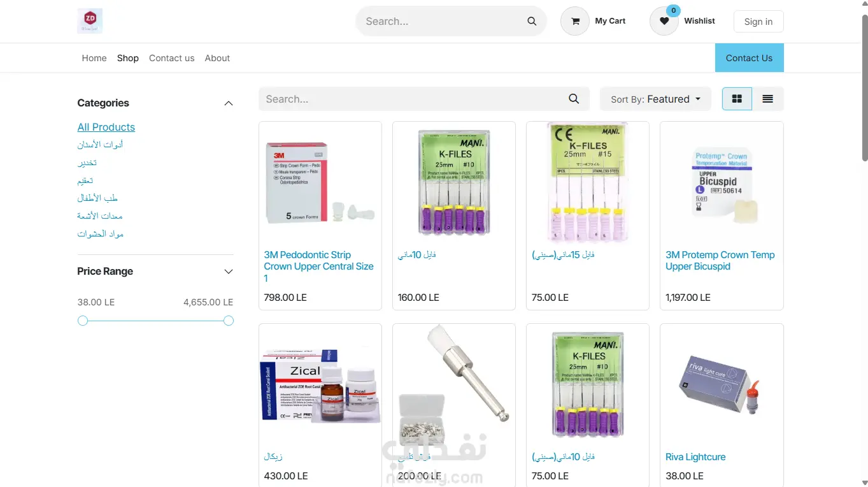The image size is (868, 487).
Task: Select the All Products category
Action: pyautogui.click(x=106, y=127)
